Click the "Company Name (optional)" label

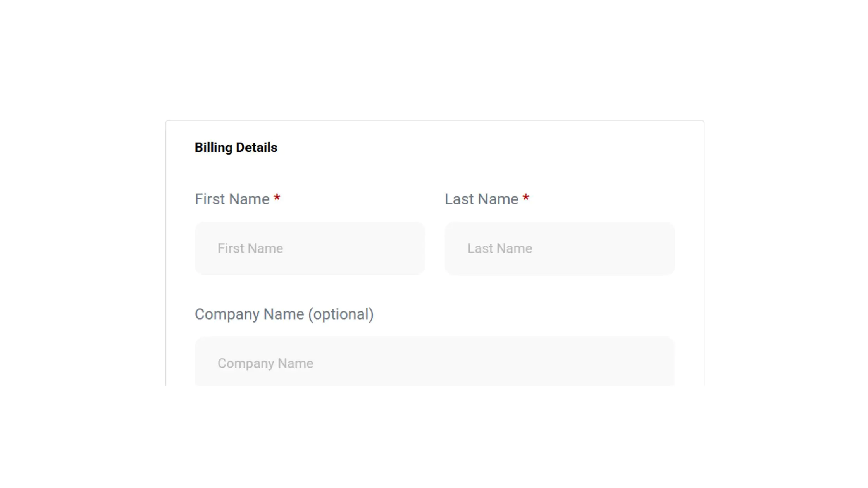pos(284,314)
